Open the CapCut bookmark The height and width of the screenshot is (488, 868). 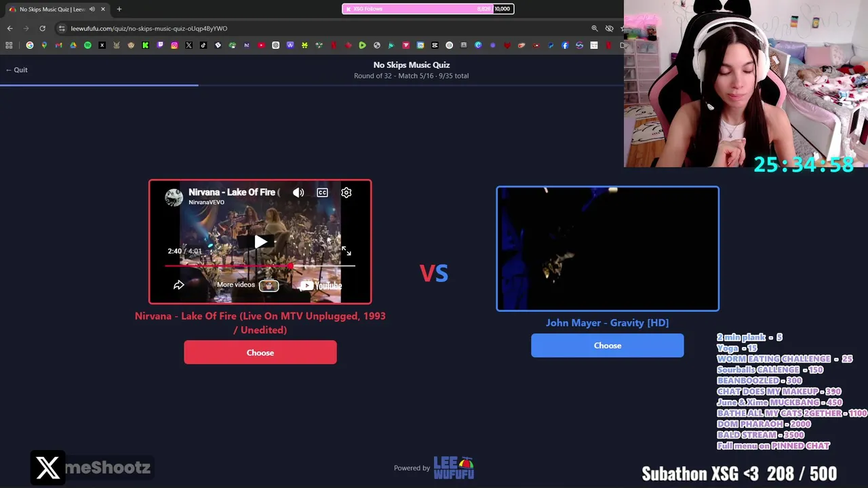[434, 45]
